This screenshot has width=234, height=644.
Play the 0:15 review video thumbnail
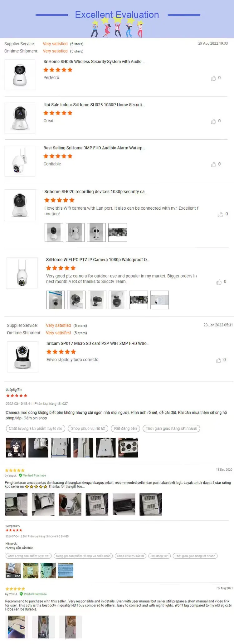[x=16, y=447]
